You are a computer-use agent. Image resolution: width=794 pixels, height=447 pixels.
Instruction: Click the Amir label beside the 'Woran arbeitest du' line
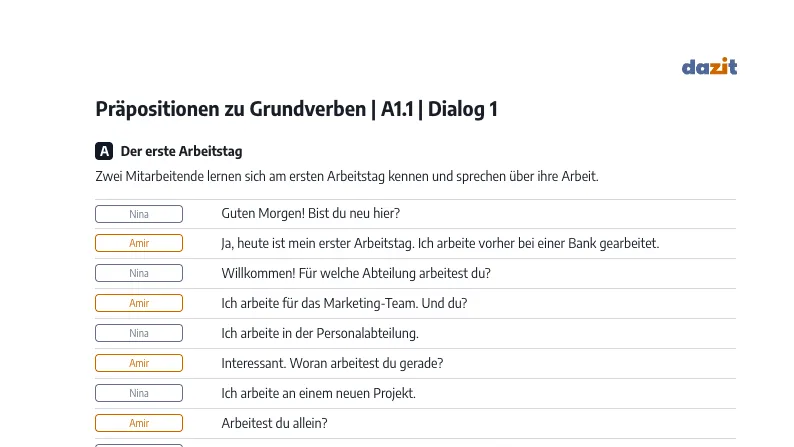pos(139,363)
